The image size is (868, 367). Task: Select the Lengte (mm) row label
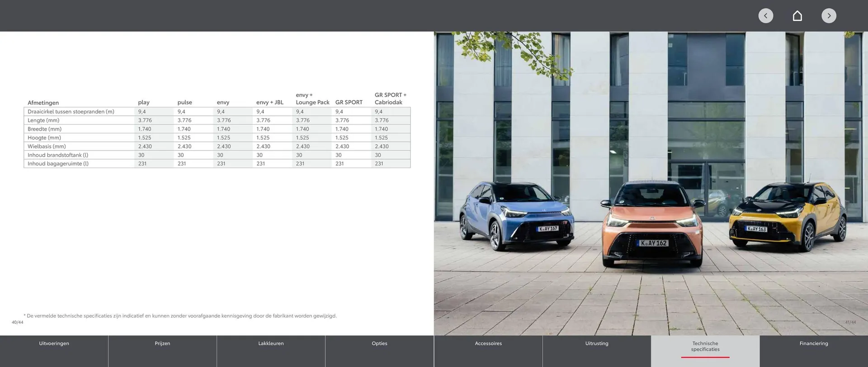pyautogui.click(x=43, y=120)
